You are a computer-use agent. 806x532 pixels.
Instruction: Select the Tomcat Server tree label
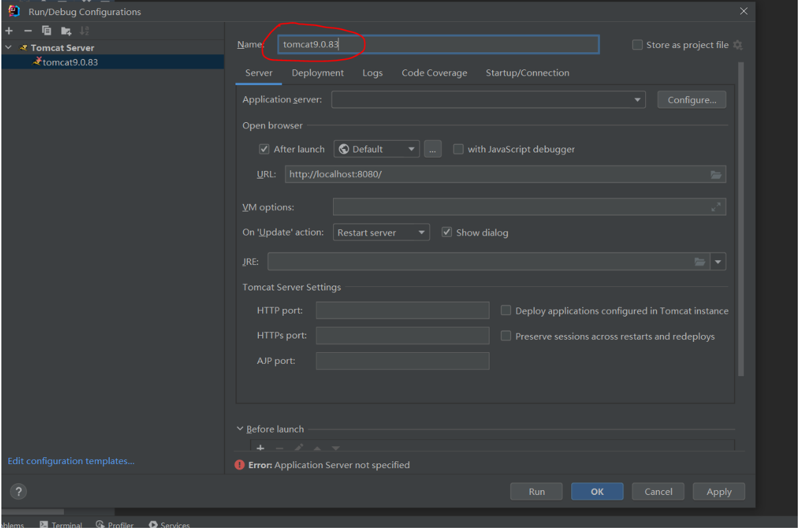(x=62, y=48)
